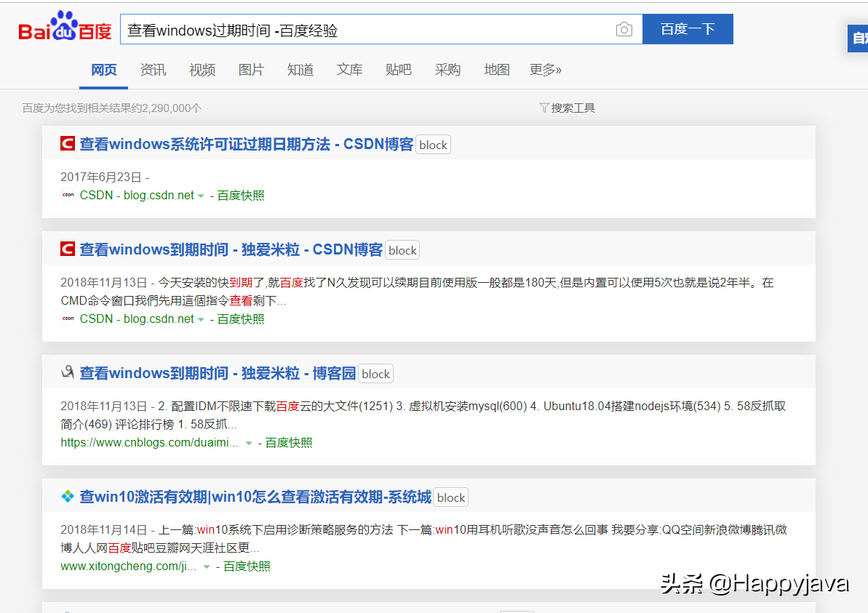Open the 文库 tab
This screenshot has width=868, height=613.
349,70
